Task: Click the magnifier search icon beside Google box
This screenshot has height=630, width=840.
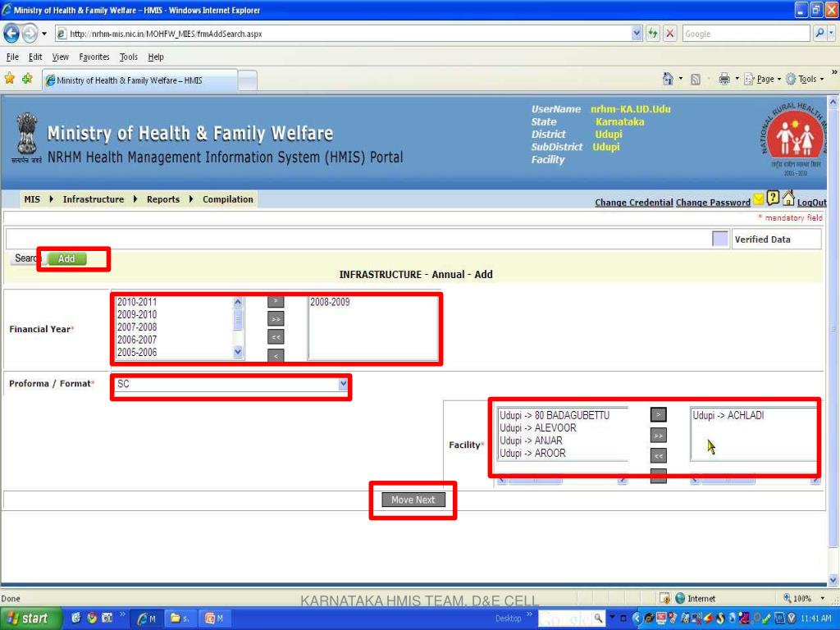Action: [x=819, y=34]
